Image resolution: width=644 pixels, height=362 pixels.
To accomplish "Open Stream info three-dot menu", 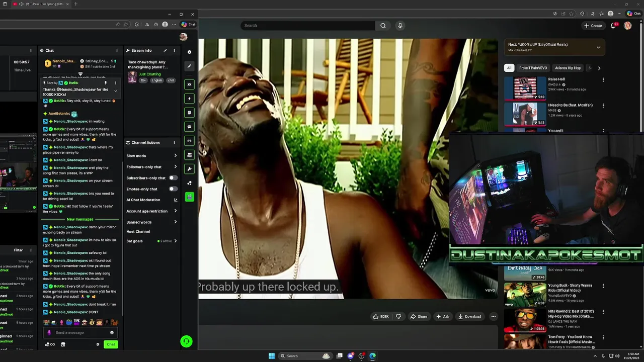I will tap(174, 50).
